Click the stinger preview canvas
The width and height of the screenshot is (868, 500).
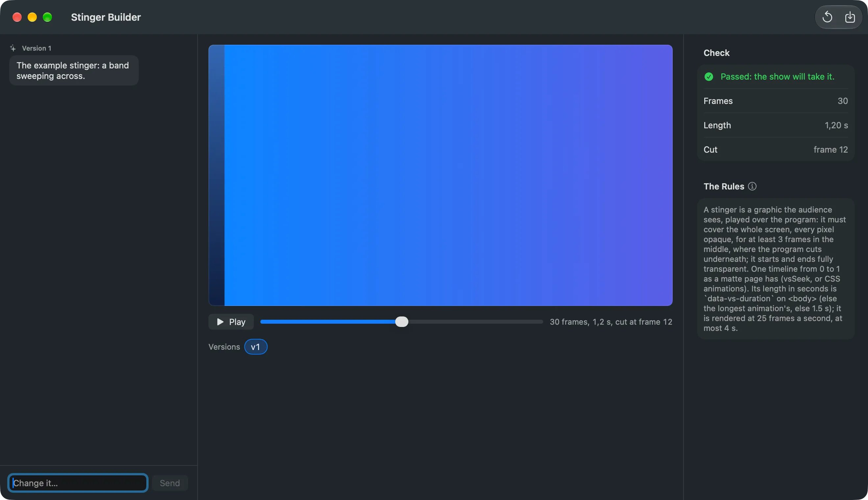pos(440,175)
